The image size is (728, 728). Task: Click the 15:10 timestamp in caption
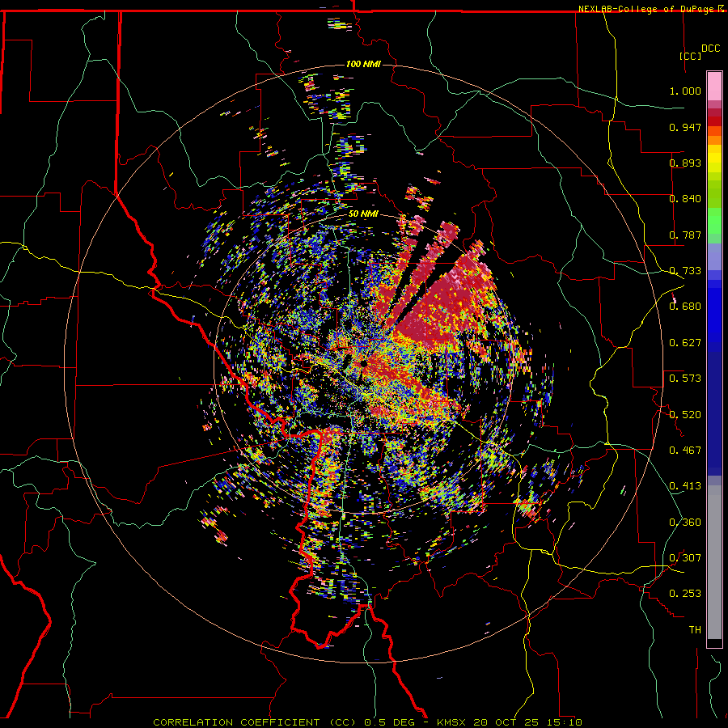tap(563, 722)
